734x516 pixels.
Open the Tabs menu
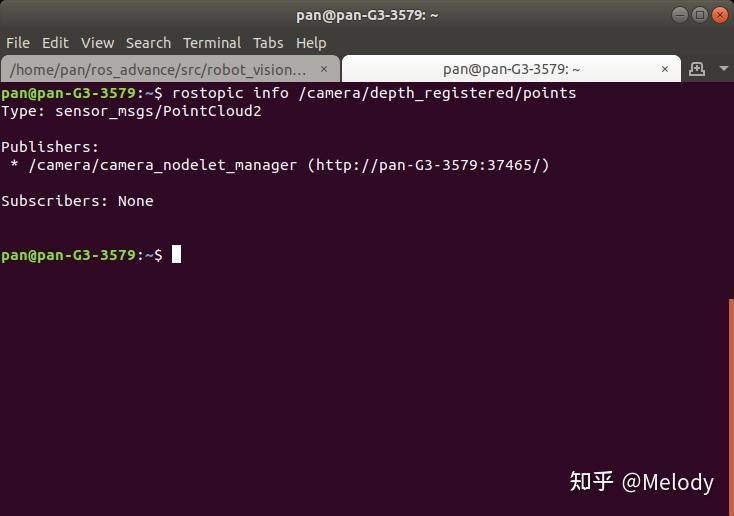tap(268, 43)
